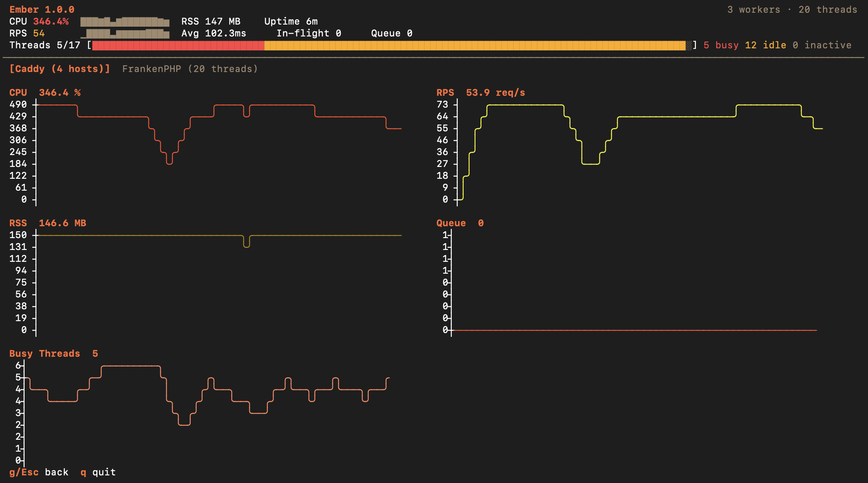Click the RPS 53.9 req/s chart title
The image size is (868, 483).
tap(481, 92)
